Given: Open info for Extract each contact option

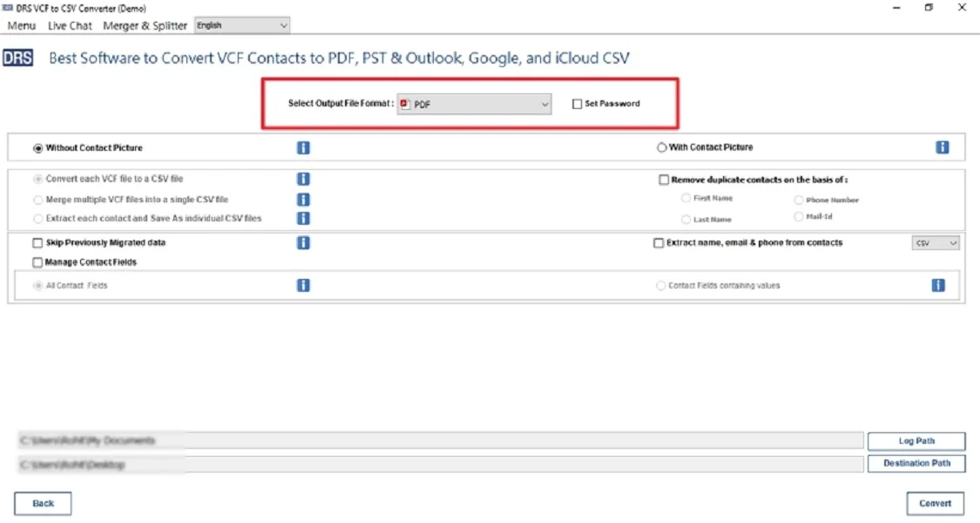Looking at the screenshot, I should point(303,218).
